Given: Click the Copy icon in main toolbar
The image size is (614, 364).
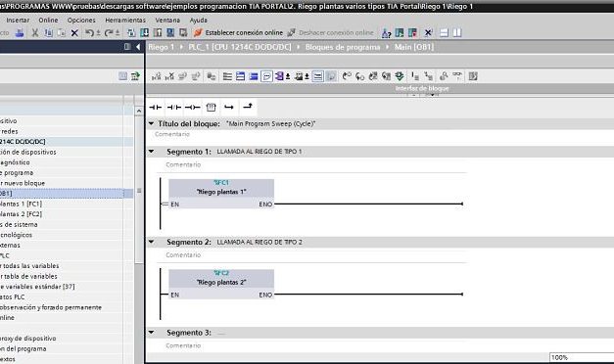Looking at the screenshot, I should [x=49, y=33].
